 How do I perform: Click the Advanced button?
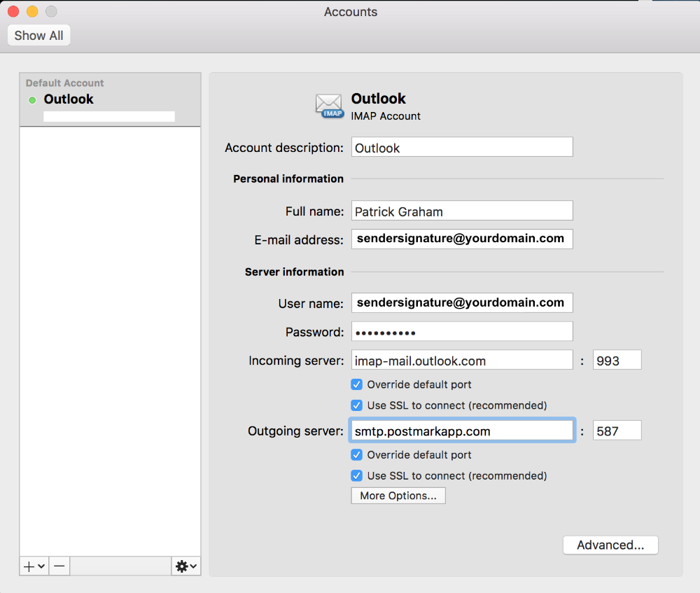coord(610,545)
